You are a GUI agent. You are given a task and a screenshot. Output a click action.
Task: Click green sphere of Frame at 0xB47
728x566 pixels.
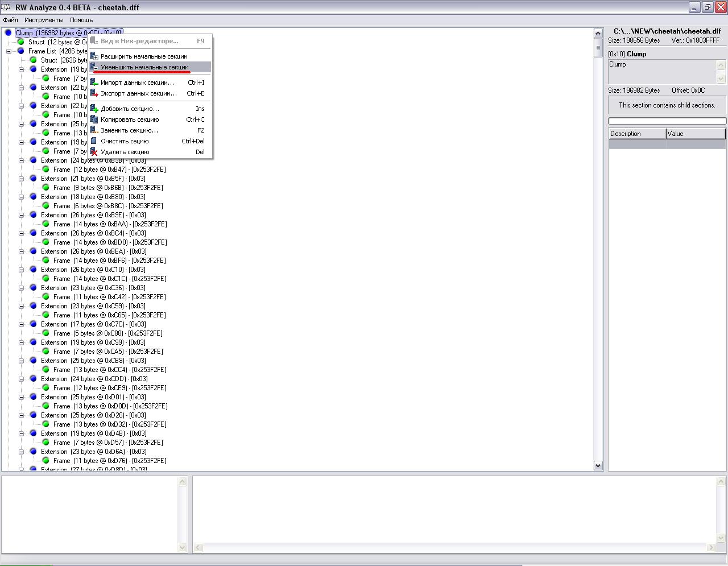click(x=45, y=170)
